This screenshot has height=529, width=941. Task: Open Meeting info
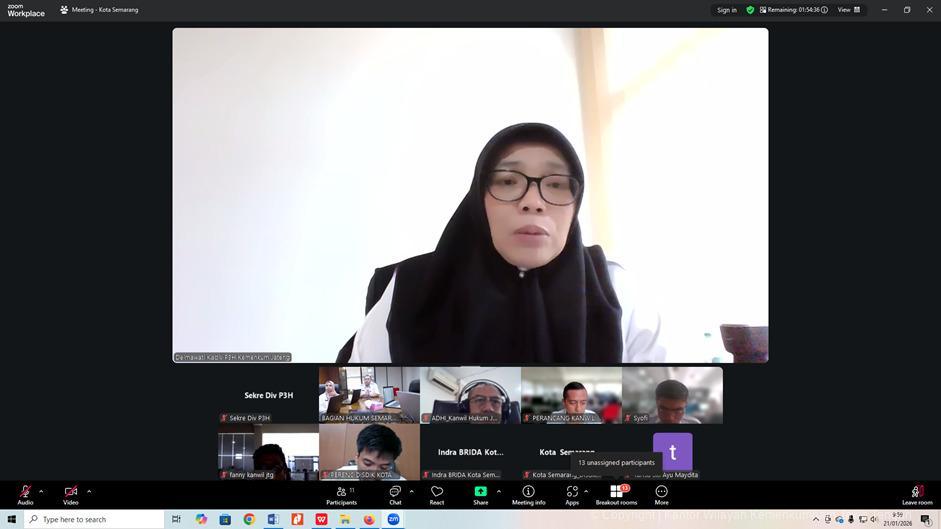tap(528, 495)
